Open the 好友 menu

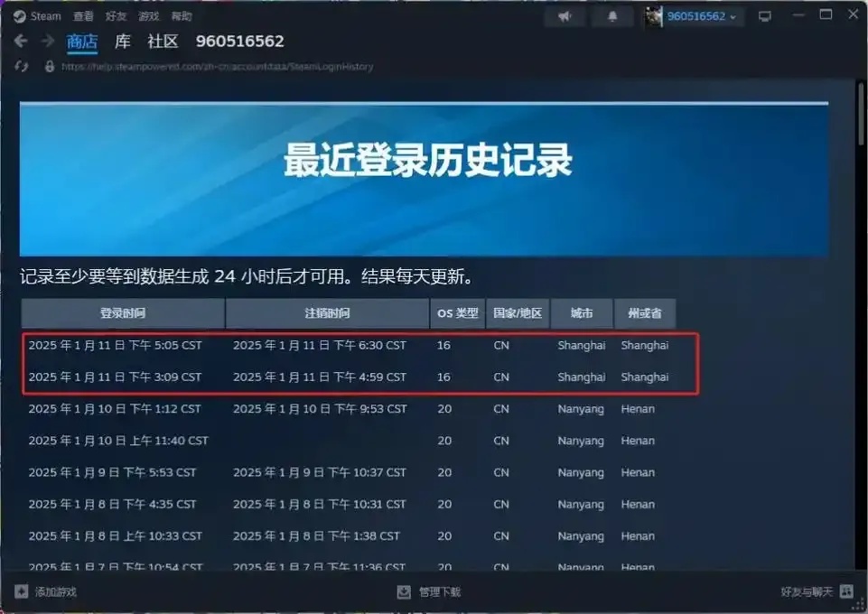pos(116,16)
